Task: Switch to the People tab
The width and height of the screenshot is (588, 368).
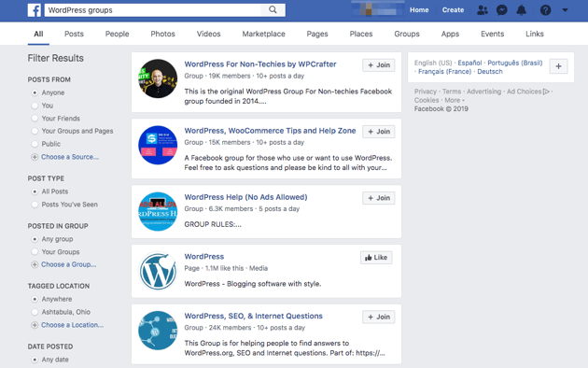Action: (x=117, y=34)
